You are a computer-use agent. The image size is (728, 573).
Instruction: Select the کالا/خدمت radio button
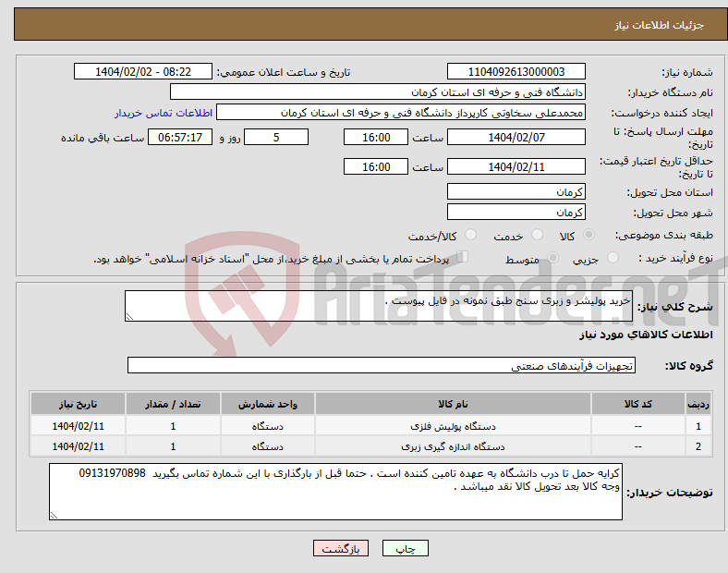click(470, 235)
